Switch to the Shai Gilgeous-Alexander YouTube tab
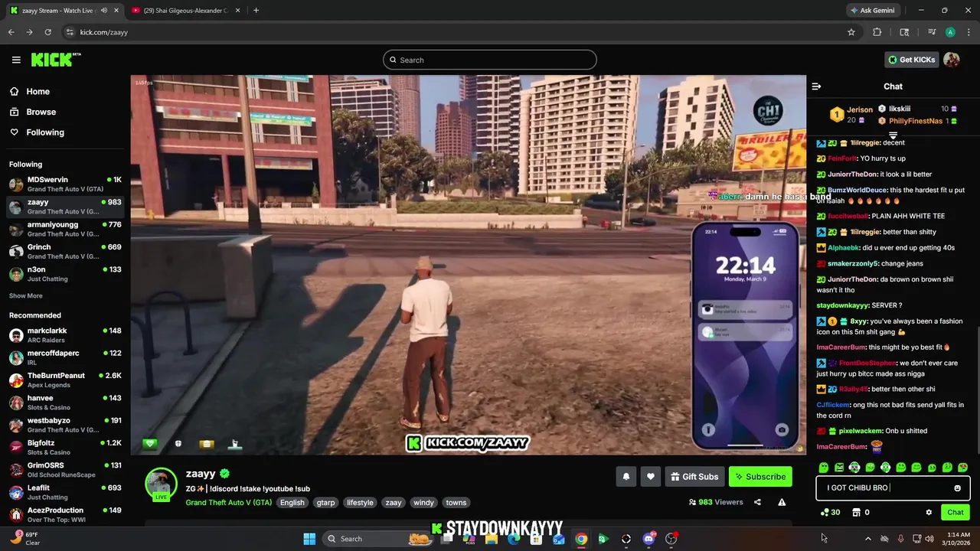The image size is (980, 551). [x=185, y=11]
